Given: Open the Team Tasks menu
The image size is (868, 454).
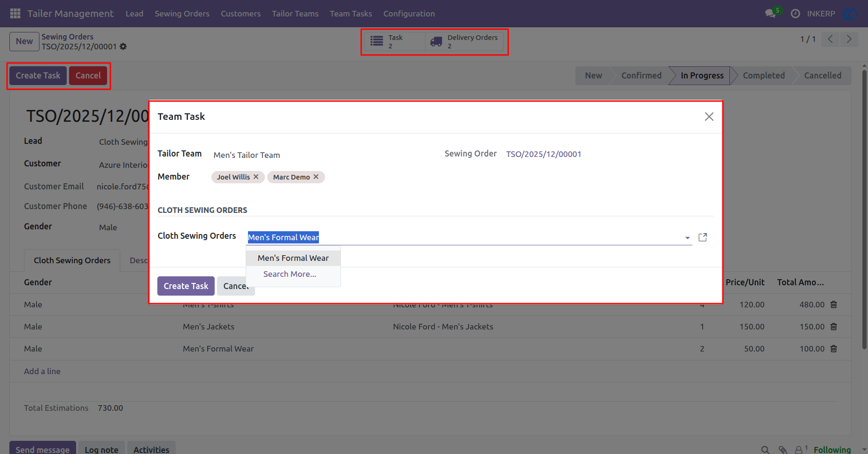Looking at the screenshot, I should pos(351,14).
